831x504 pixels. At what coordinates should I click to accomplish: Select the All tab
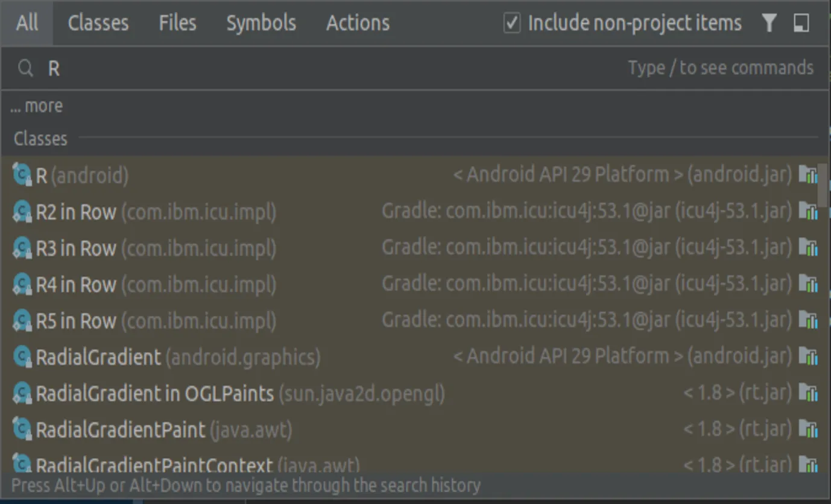[x=27, y=24]
